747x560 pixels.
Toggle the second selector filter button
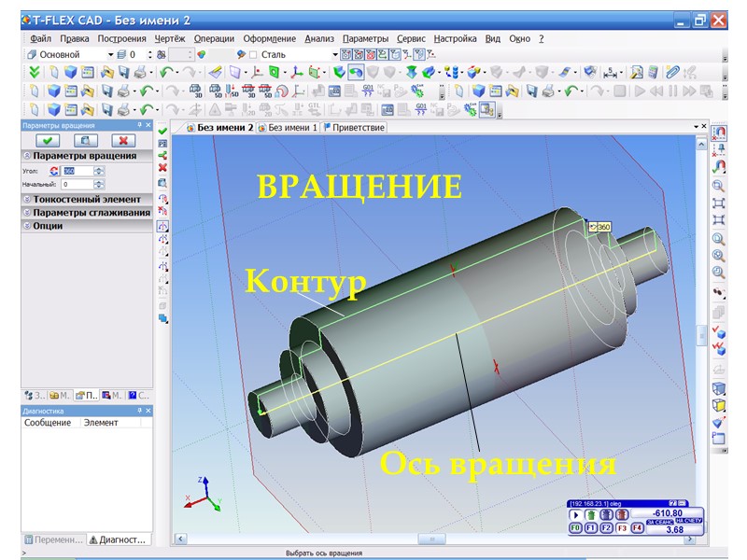pyautogui.click(x=359, y=54)
